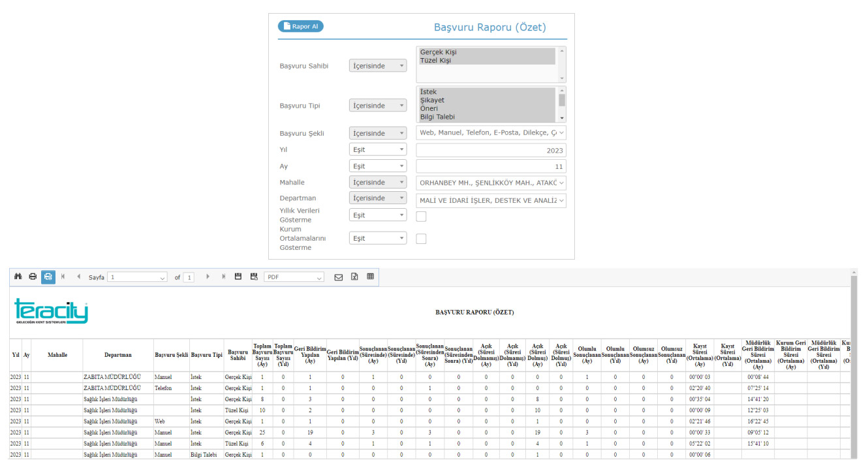Click the BAŞVURU RAPORU (ÖZET) report title

(x=474, y=312)
